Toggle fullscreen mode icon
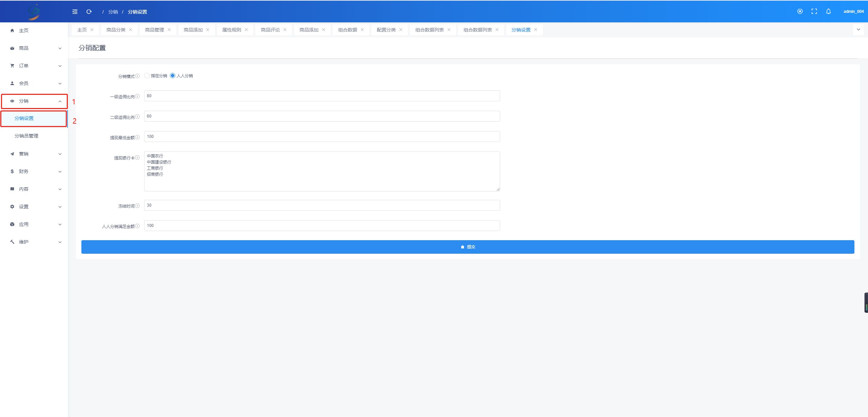868x417 pixels. pyautogui.click(x=814, y=11)
